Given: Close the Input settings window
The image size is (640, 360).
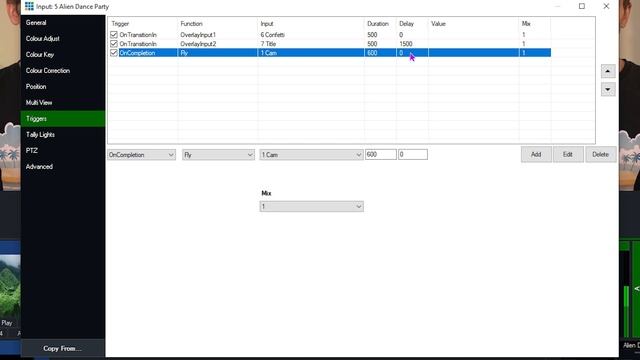Looking at the screenshot, I should click(x=606, y=6).
